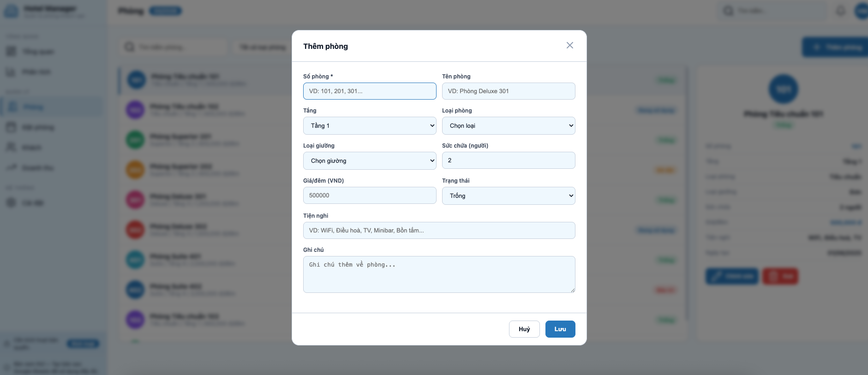Viewport: 868px width, 375px height.
Task: Click the red trash delete button
Action: tap(780, 276)
